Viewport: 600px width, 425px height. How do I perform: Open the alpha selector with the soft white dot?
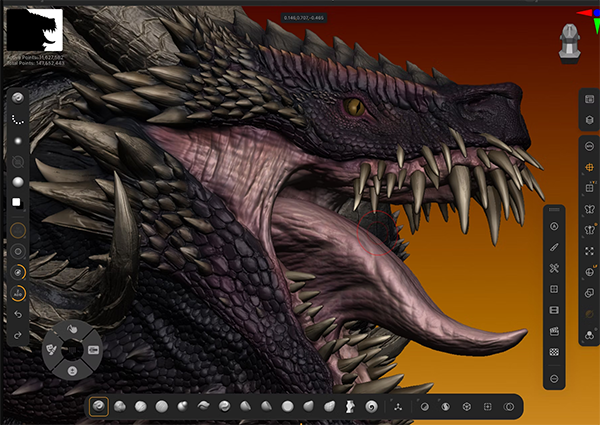pyautogui.click(x=18, y=140)
